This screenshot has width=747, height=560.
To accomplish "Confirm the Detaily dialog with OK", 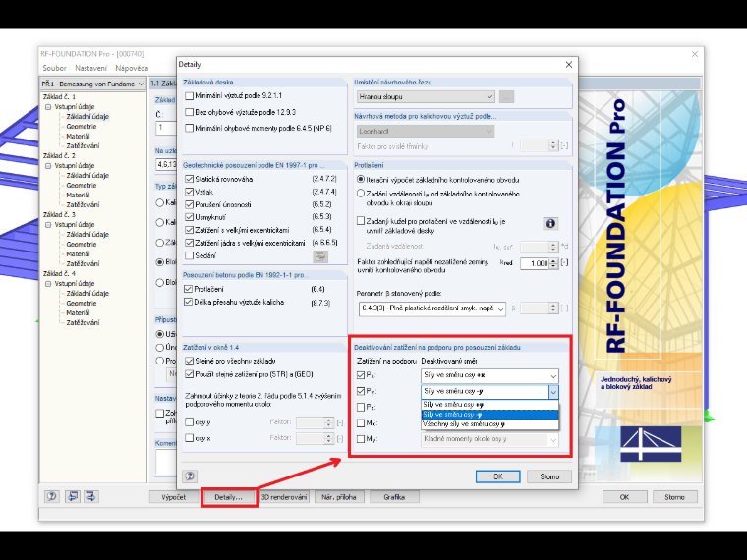I will click(x=498, y=476).
